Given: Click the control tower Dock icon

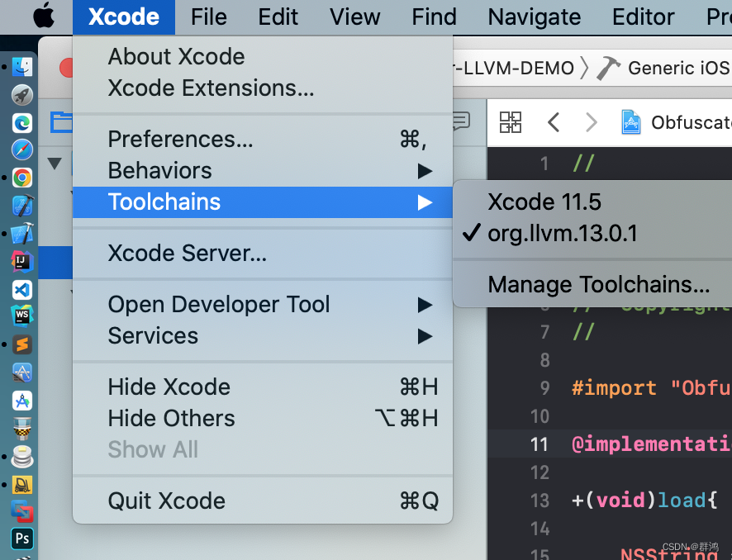Looking at the screenshot, I should (x=22, y=429).
